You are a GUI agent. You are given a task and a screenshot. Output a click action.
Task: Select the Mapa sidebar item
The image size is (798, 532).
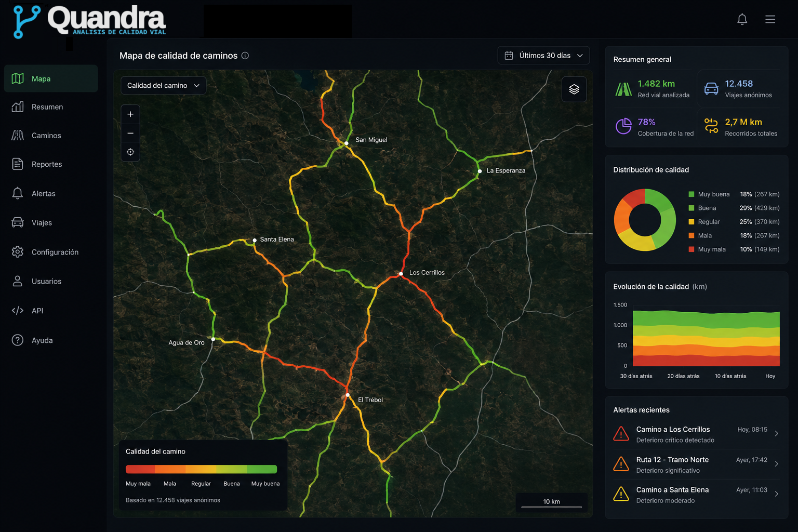pos(51,78)
